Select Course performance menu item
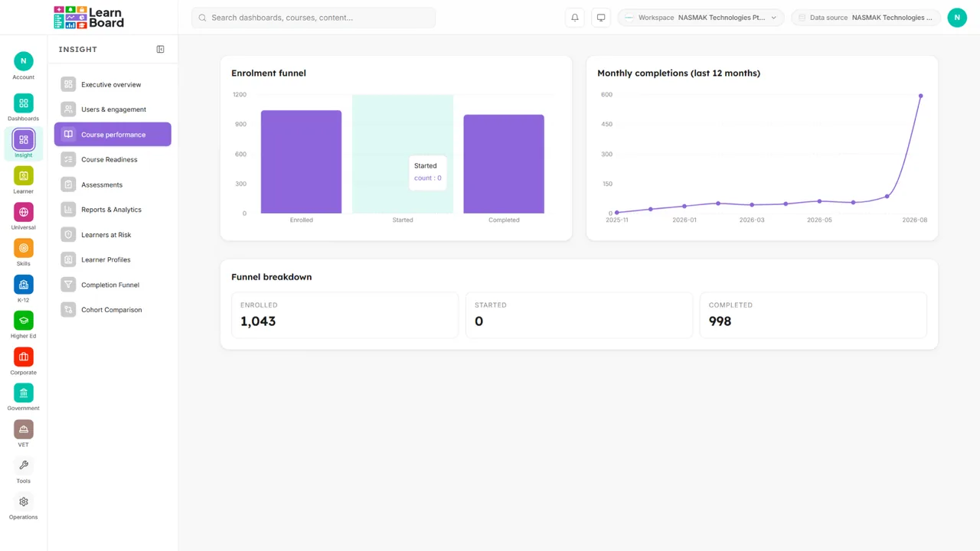Viewport: 980px width, 551px height. pos(113,135)
